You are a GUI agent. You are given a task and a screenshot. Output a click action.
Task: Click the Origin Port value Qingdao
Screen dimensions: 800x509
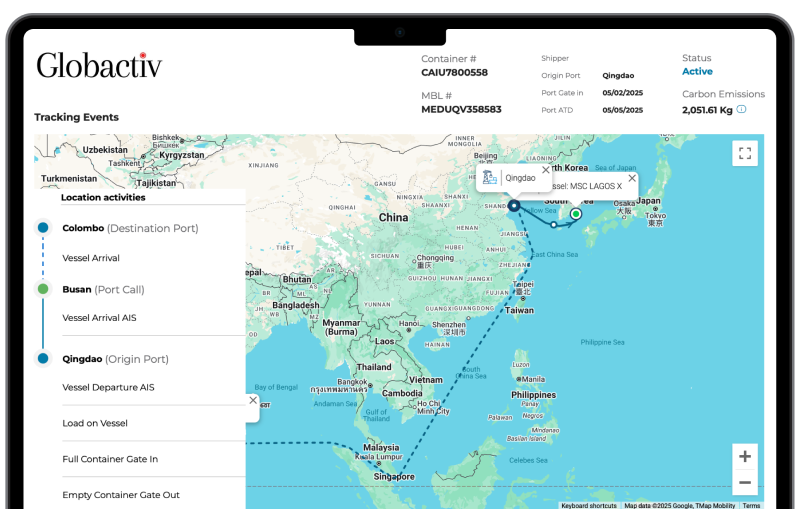(618, 75)
